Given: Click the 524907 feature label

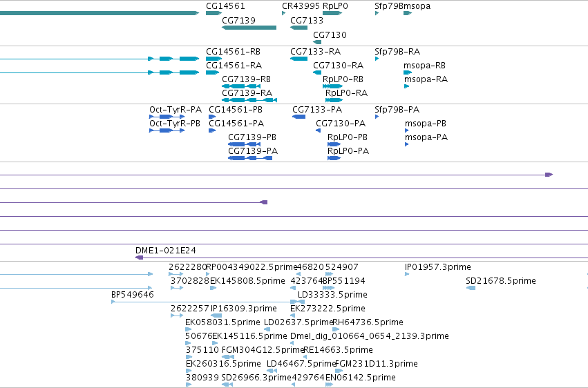Looking at the screenshot, I should click(341, 266).
